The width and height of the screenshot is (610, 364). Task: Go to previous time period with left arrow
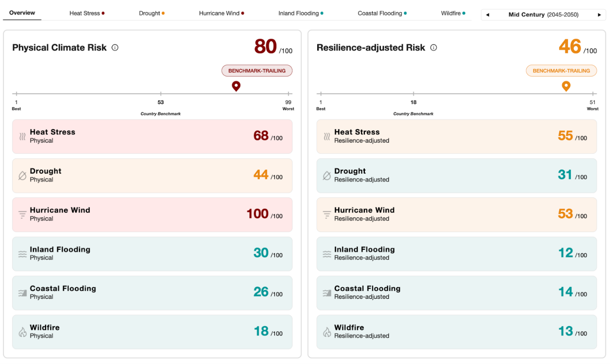[488, 15]
